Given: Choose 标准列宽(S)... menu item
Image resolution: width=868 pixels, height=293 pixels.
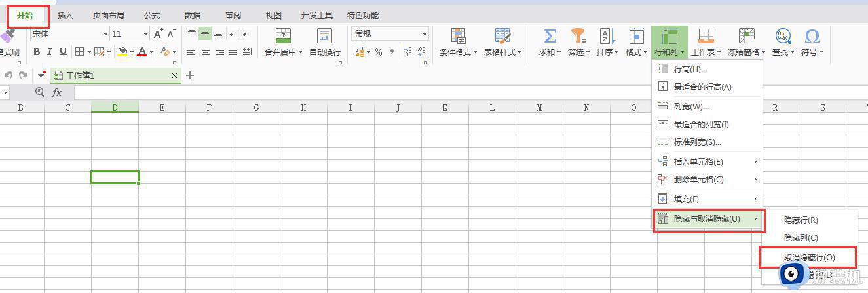Looking at the screenshot, I should coord(708,142).
